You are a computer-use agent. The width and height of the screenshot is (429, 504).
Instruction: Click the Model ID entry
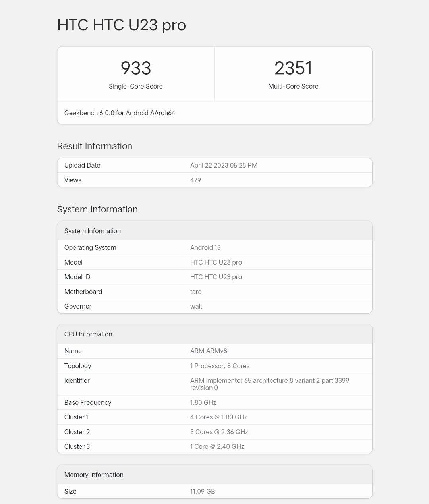point(77,277)
